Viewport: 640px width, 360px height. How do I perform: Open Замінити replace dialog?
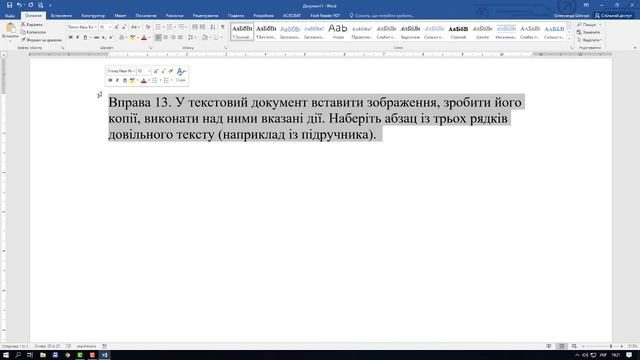pyautogui.click(x=588, y=32)
